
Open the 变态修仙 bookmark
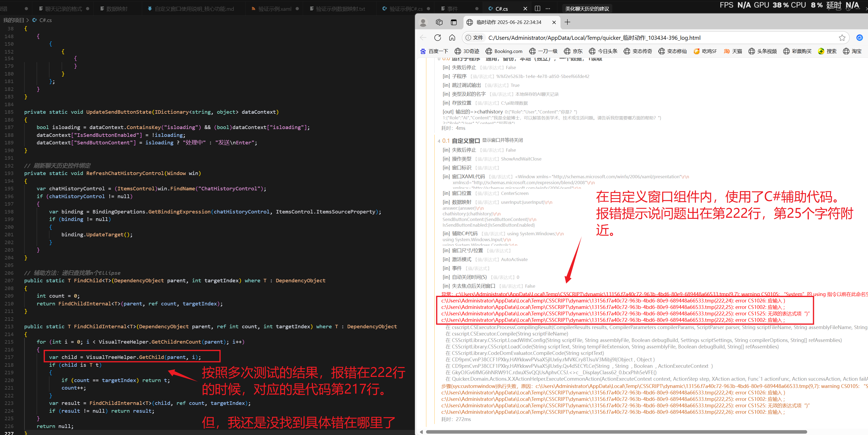coord(673,51)
